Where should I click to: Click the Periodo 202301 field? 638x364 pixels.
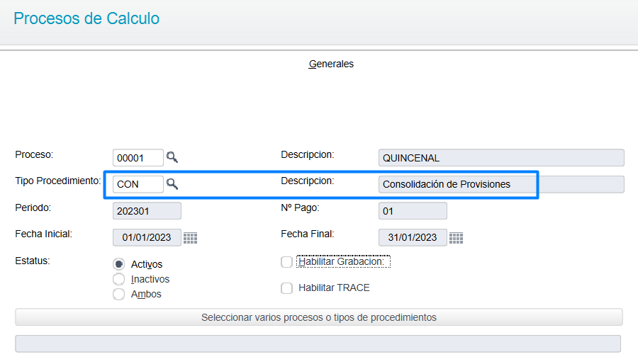pyautogui.click(x=147, y=211)
